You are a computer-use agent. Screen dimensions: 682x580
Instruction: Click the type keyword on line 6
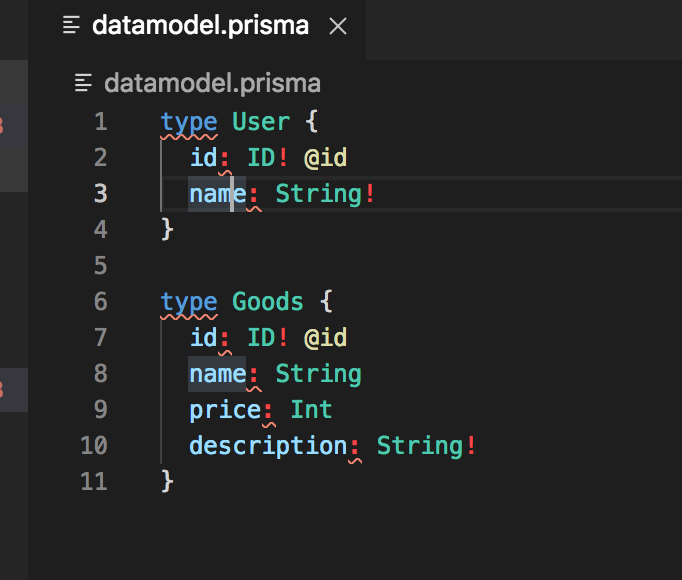189,302
